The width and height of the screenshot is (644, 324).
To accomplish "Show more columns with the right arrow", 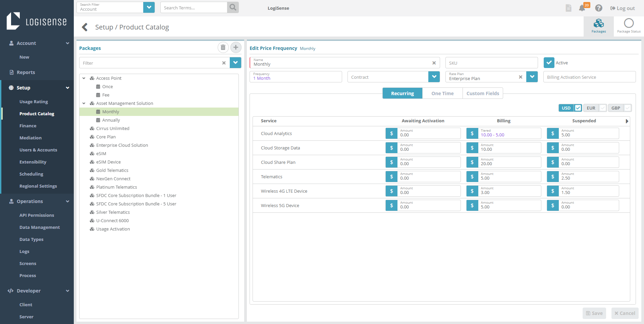I will [627, 121].
